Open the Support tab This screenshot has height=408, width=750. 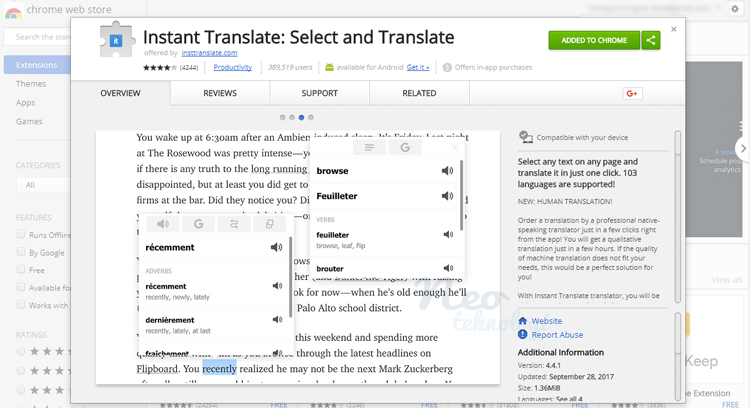click(x=320, y=93)
